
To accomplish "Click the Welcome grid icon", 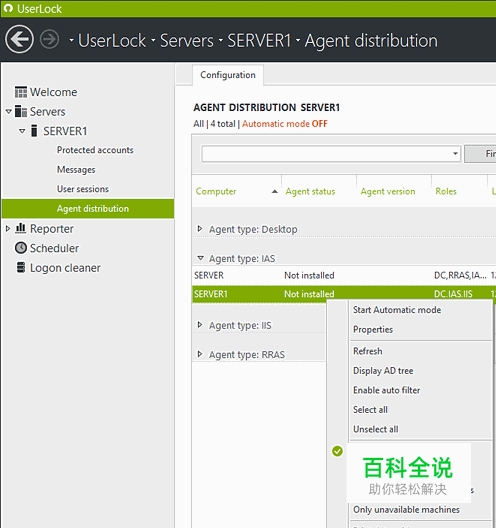I will [x=21, y=92].
